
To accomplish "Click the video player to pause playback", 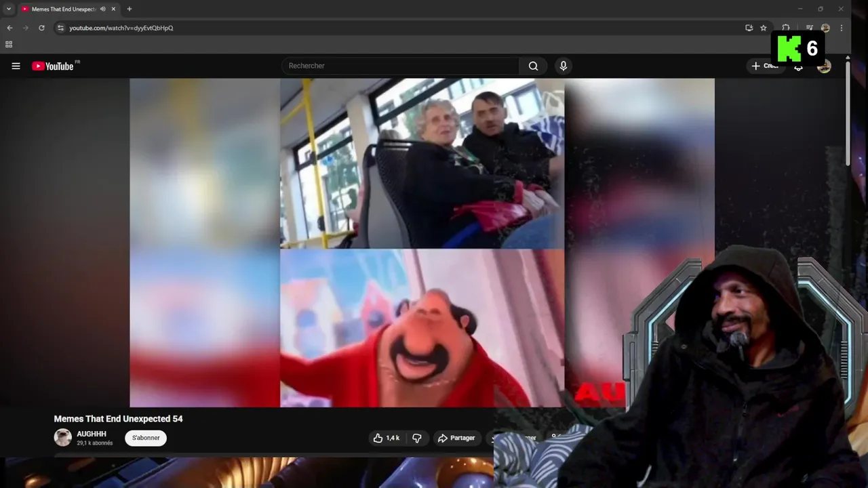I will click(422, 243).
